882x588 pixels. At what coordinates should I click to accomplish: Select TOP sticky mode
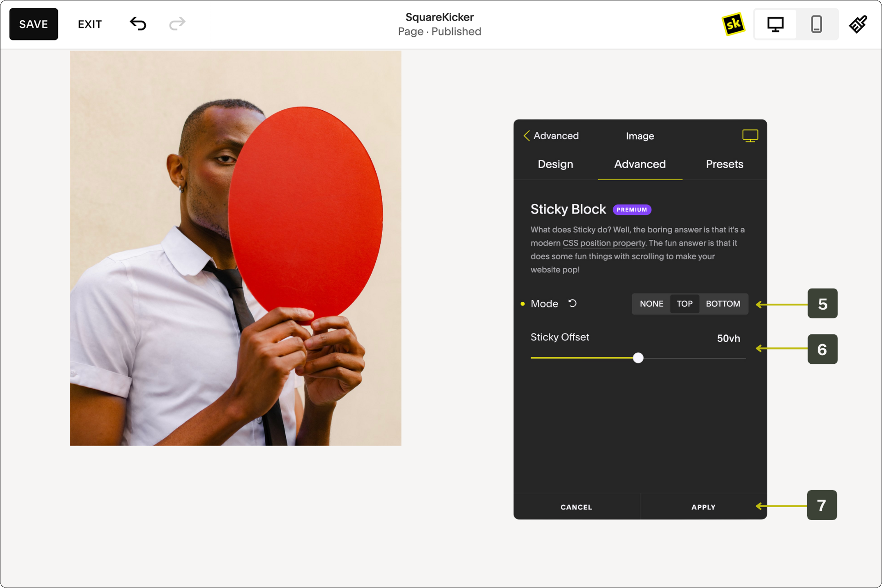coord(684,304)
